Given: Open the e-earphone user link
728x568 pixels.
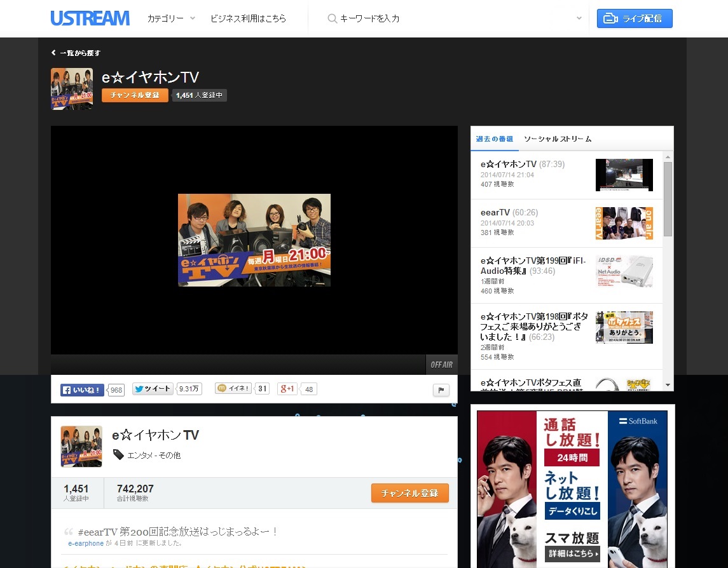Looking at the screenshot, I should pyautogui.click(x=86, y=543).
